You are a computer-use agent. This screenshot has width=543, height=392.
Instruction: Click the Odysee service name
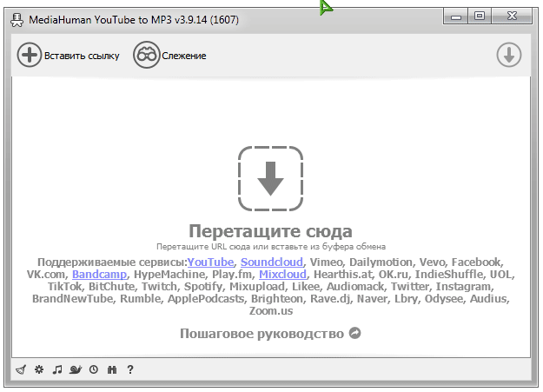tap(444, 298)
